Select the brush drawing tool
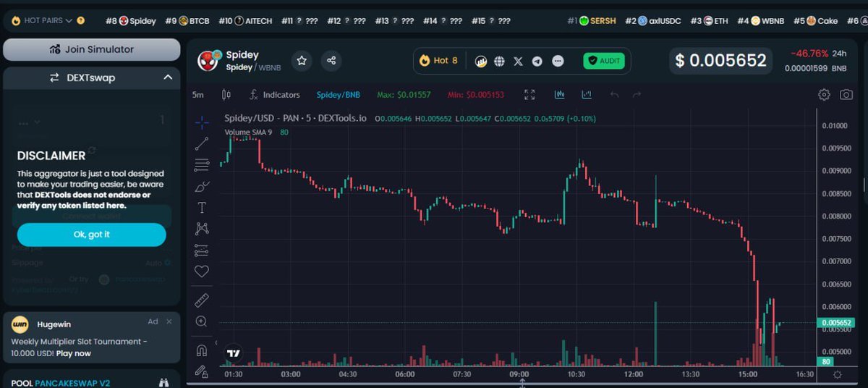This screenshot has width=868, height=388. pyautogui.click(x=202, y=186)
